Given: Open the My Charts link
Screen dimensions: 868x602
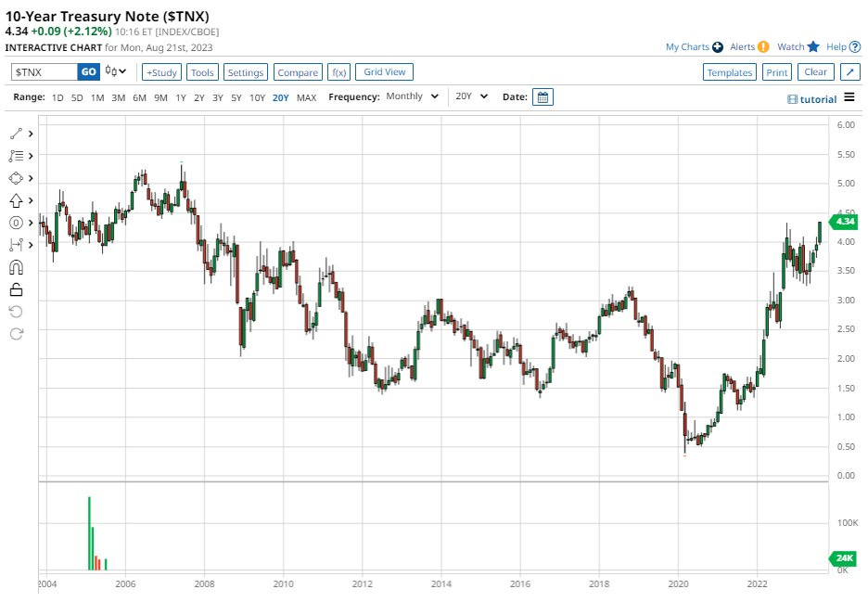Looking at the screenshot, I should coord(694,46).
